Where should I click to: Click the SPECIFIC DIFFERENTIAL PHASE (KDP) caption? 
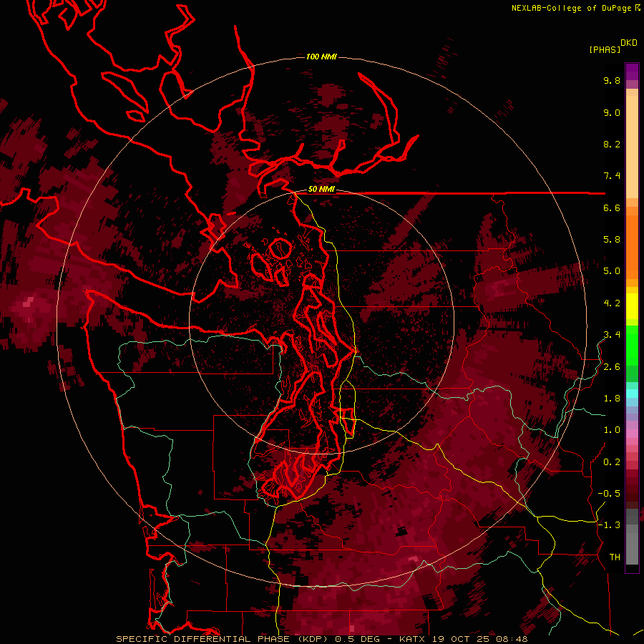coord(224,639)
